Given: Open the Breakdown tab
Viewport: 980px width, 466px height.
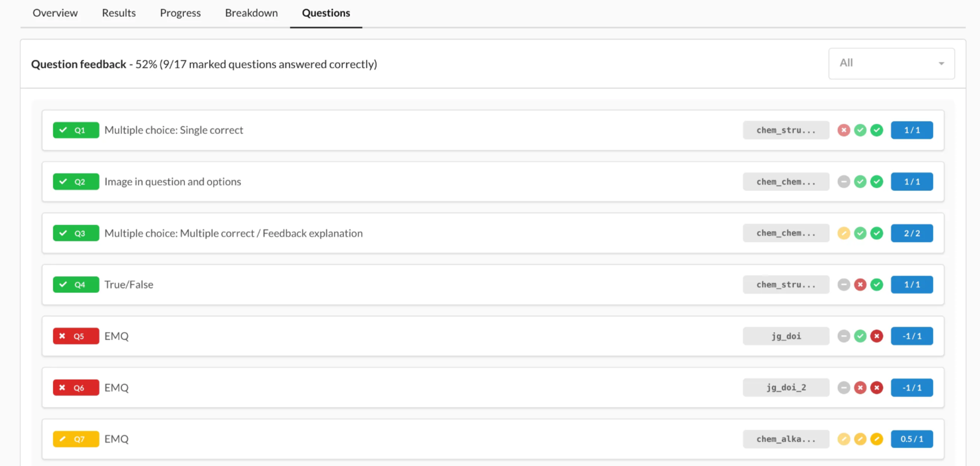Looking at the screenshot, I should pyautogui.click(x=251, y=13).
